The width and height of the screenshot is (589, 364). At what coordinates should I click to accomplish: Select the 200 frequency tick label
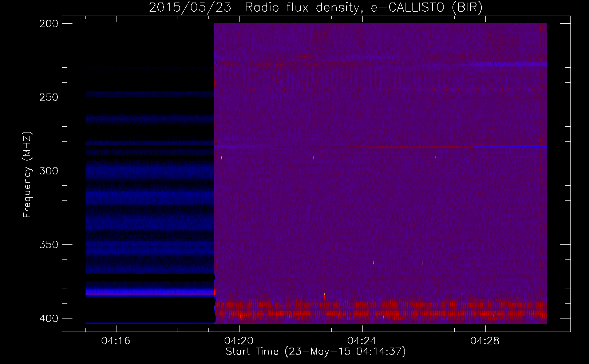pos(49,24)
